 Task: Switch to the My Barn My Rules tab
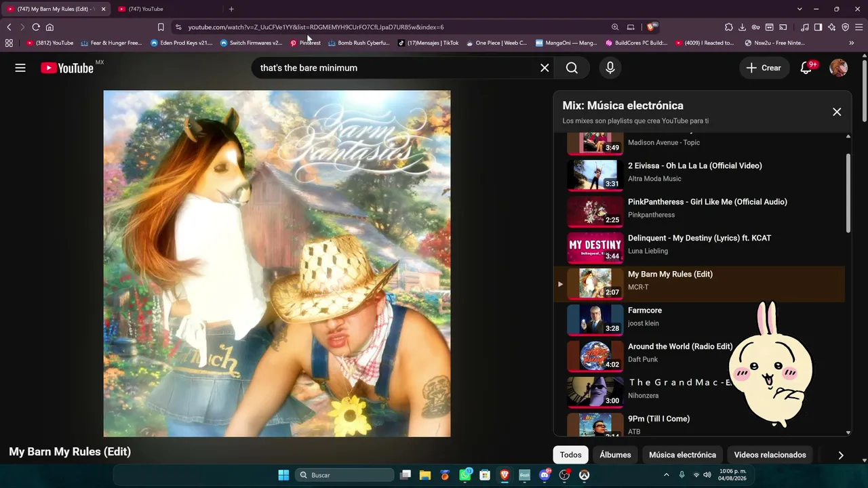pyautogui.click(x=56, y=9)
